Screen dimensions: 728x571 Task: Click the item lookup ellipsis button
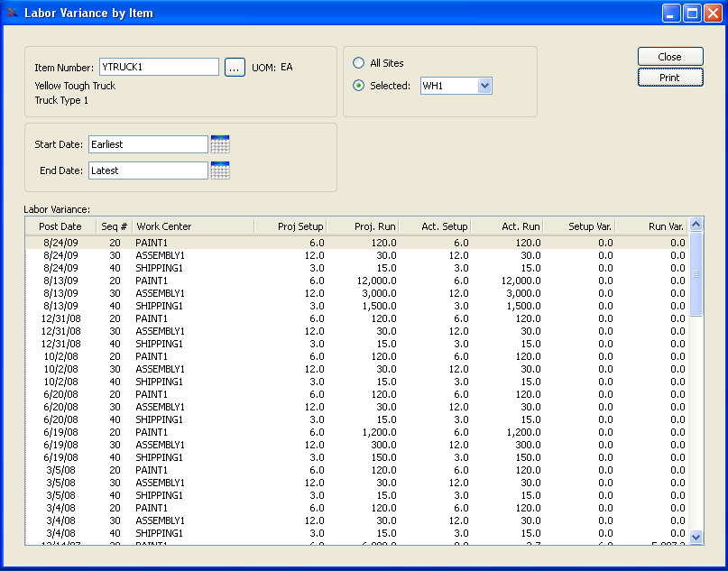[x=235, y=68]
